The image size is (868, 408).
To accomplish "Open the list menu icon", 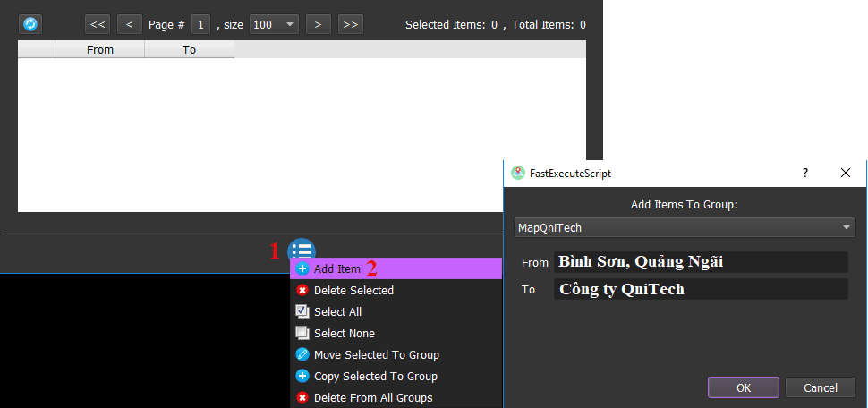I will tap(302, 251).
